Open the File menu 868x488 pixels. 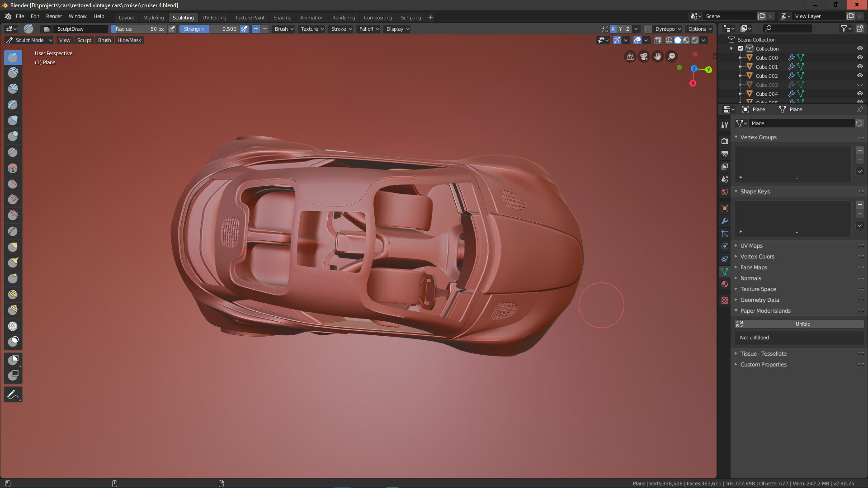click(x=20, y=16)
